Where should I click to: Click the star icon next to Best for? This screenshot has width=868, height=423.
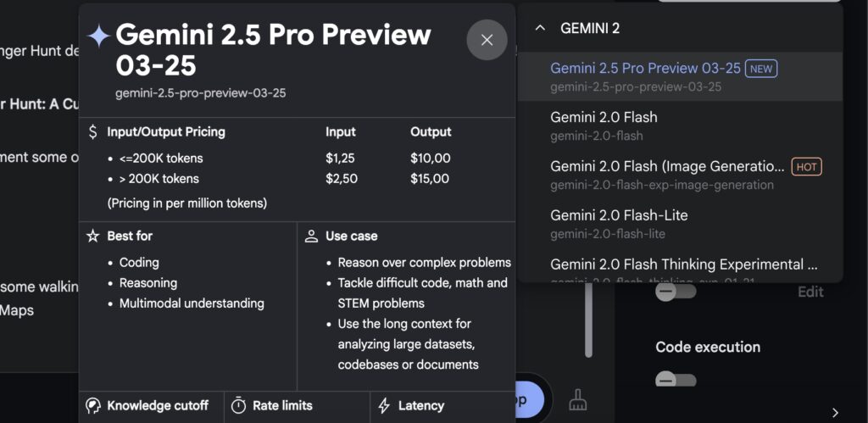click(x=93, y=236)
